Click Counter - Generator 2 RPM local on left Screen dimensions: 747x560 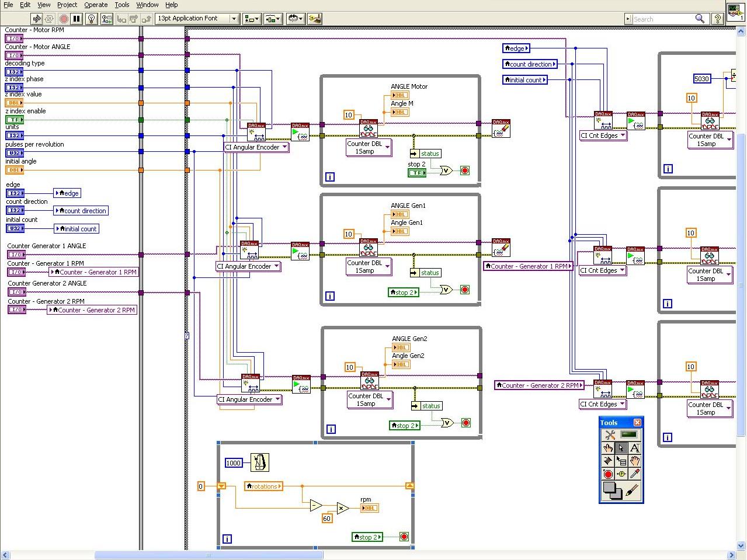tap(92, 310)
